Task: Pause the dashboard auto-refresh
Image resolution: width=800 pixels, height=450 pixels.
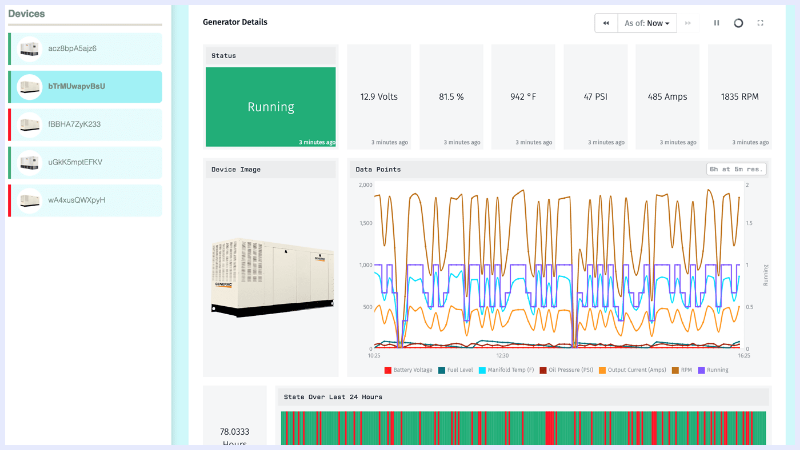Action: coord(716,22)
